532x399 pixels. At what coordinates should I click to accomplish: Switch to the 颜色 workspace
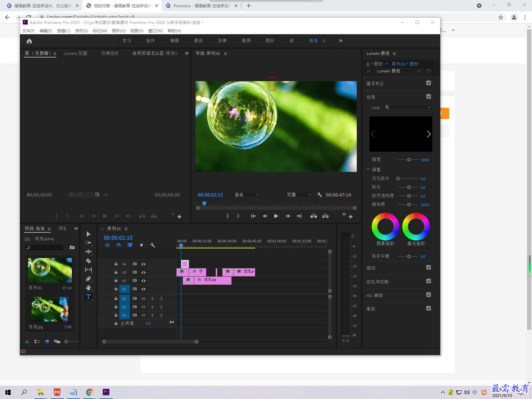(x=199, y=41)
